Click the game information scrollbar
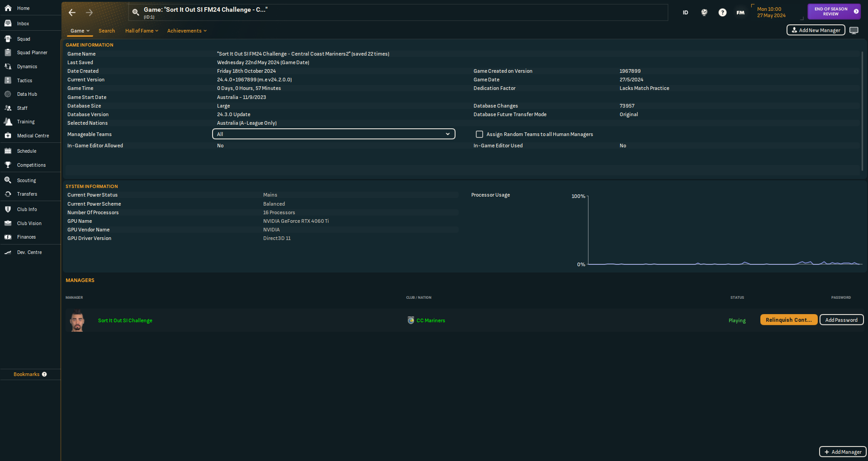This screenshot has width=868, height=461. click(x=862, y=111)
